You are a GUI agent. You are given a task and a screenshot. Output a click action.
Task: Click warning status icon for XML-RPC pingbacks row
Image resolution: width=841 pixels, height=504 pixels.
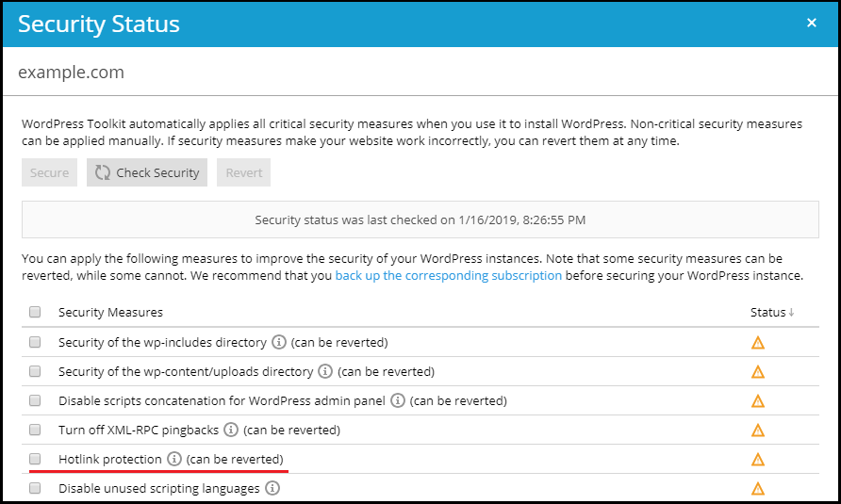point(757,431)
